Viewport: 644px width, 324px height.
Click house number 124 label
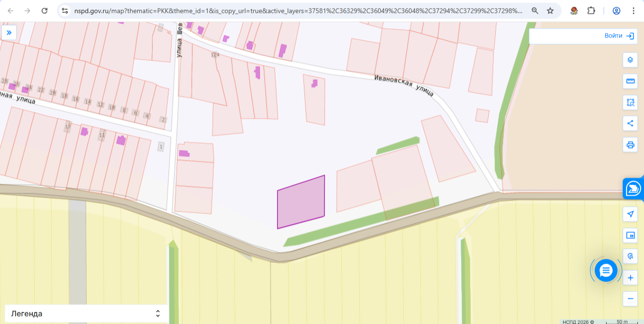click(x=215, y=55)
